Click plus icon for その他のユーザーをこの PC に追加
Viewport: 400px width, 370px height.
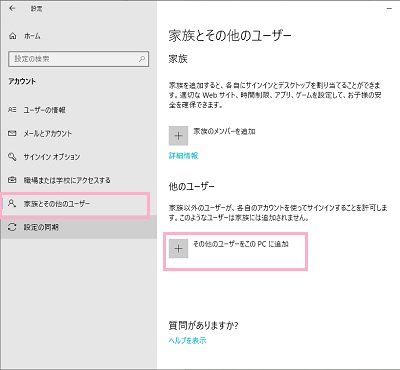(178, 248)
